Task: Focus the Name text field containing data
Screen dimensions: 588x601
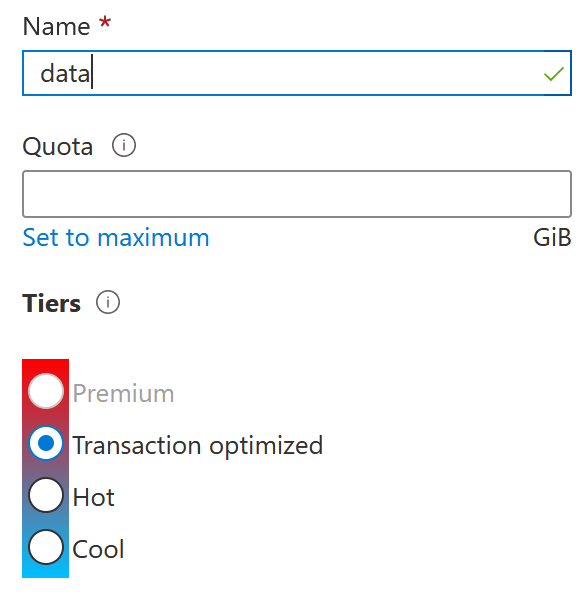Action: pyautogui.click(x=297, y=73)
